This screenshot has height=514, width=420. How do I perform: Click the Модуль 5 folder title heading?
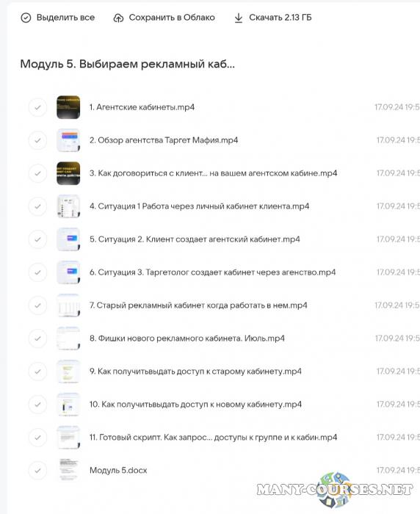[128, 64]
